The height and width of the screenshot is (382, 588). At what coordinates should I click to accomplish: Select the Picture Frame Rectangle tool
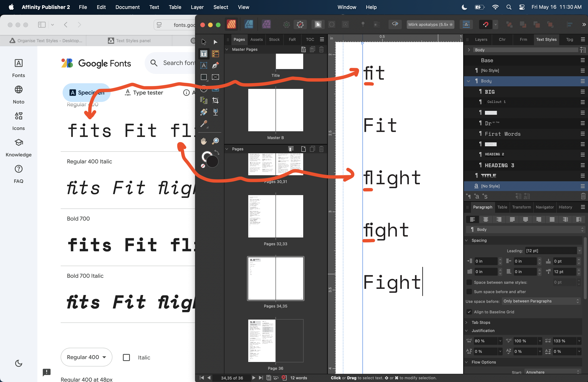tap(215, 77)
